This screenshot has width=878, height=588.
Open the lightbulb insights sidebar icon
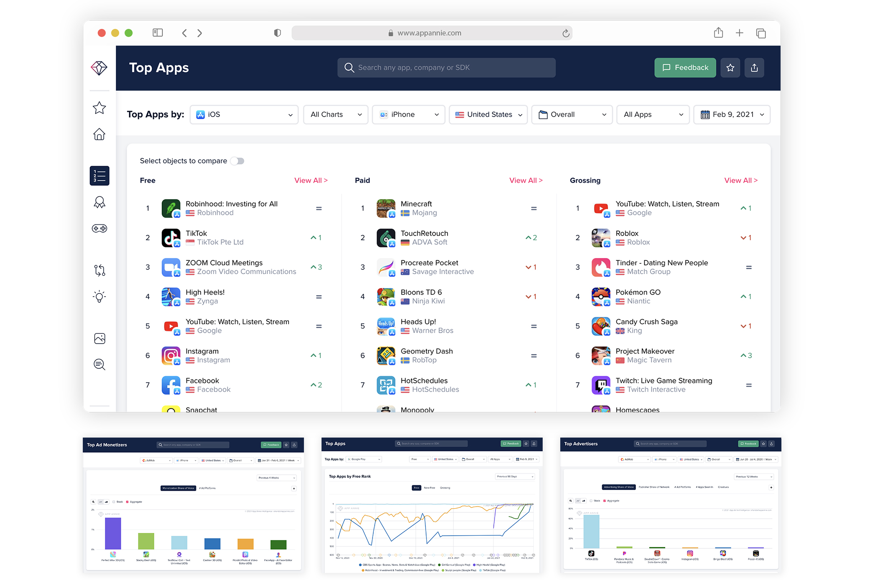click(100, 297)
